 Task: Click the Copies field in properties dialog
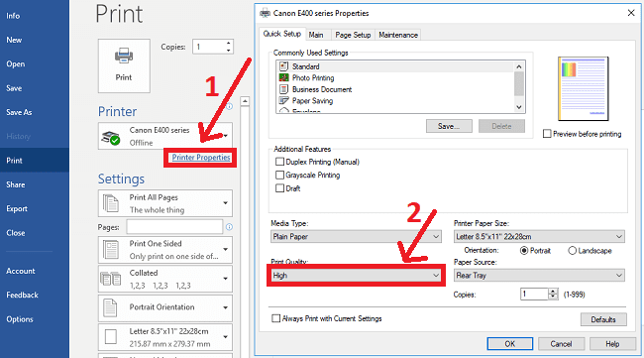[x=534, y=294]
